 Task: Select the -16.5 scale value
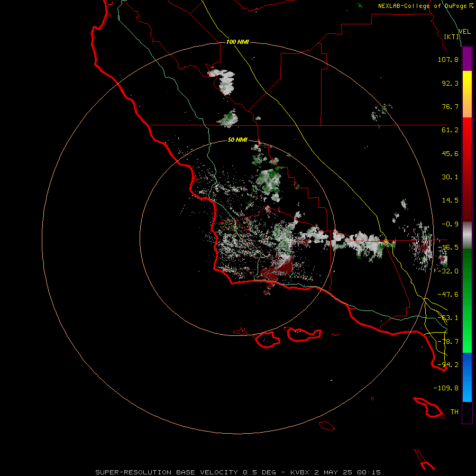point(448,248)
